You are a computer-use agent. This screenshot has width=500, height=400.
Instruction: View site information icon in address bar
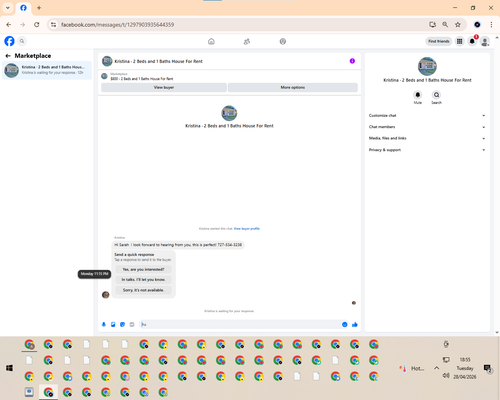coord(53,25)
